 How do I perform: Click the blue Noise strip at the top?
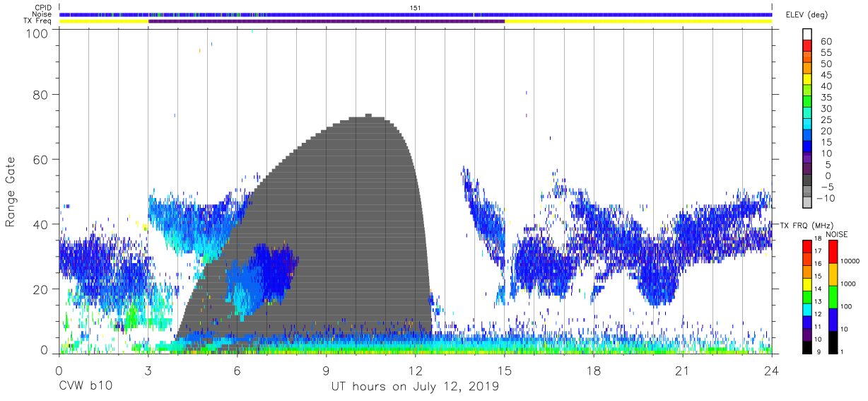point(416,14)
